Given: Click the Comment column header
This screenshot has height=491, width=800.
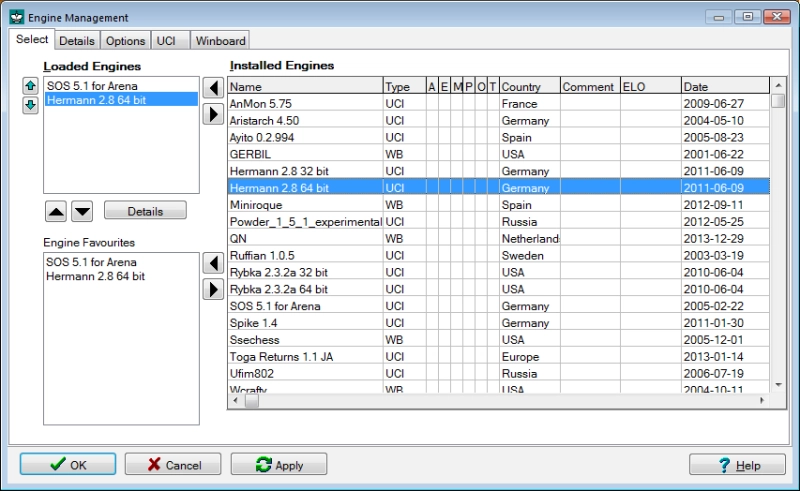Looking at the screenshot, I should pyautogui.click(x=590, y=86).
